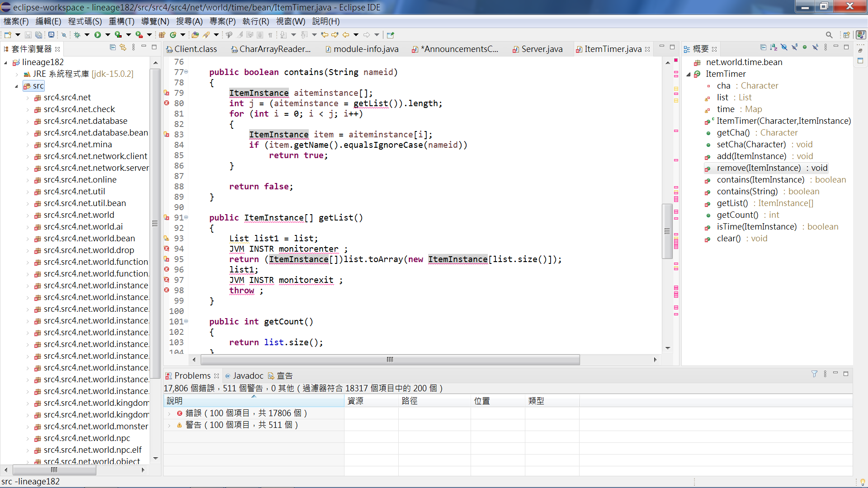
Task: Click the Open Perspective icon
Action: point(847,35)
